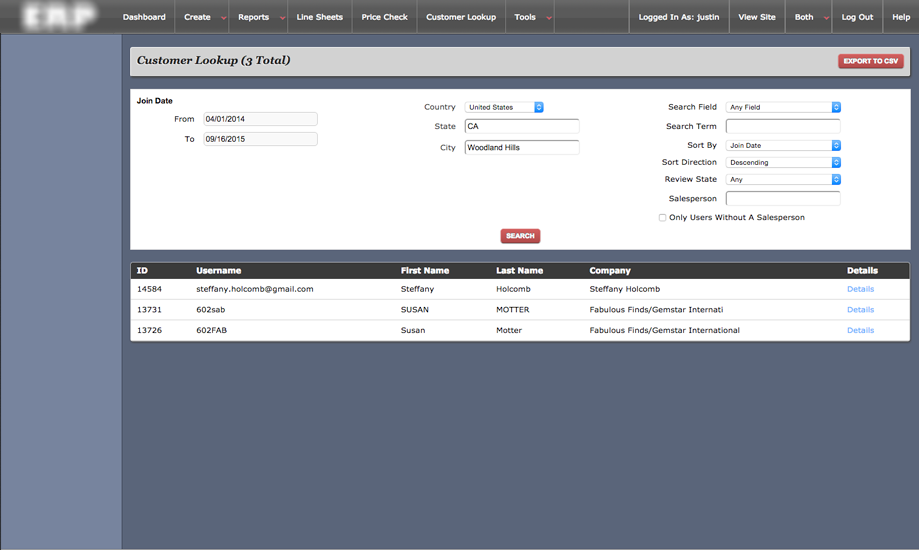View Details for Steffany Holcomb
This screenshot has height=550, width=919.
click(x=860, y=289)
